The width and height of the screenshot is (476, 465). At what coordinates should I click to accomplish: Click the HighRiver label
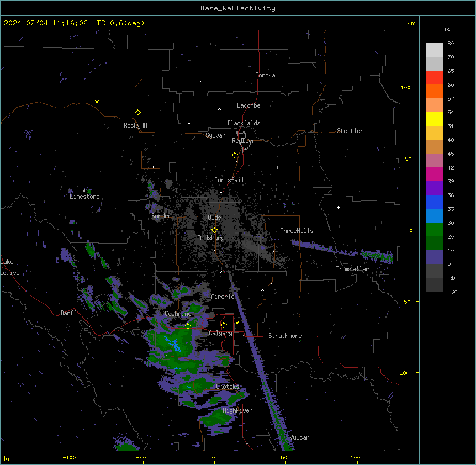pyautogui.click(x=237, y=410)
